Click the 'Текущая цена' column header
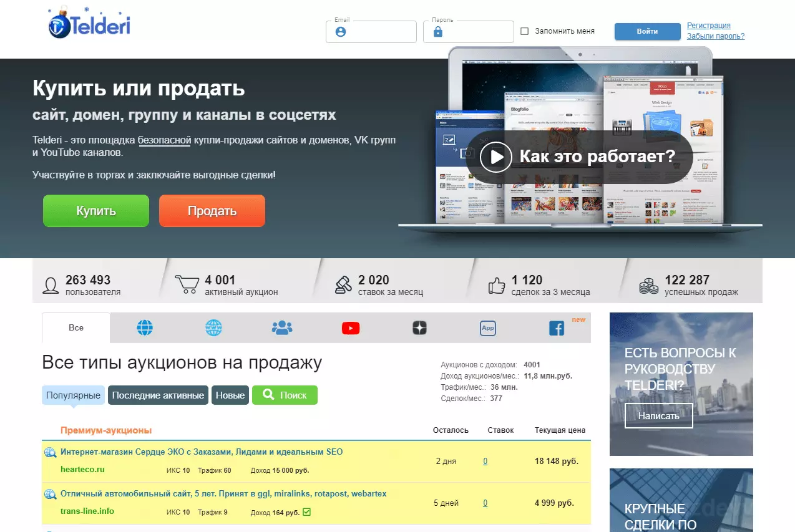This screenshot has height=532, width=795. click(560, 430)
